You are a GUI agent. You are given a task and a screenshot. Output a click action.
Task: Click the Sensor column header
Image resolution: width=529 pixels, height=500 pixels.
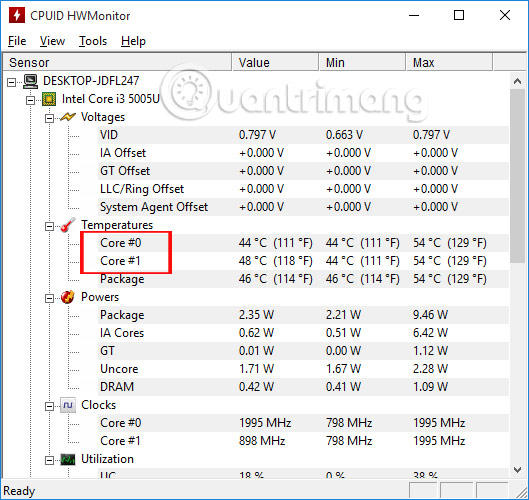click(x=117, y=62)
